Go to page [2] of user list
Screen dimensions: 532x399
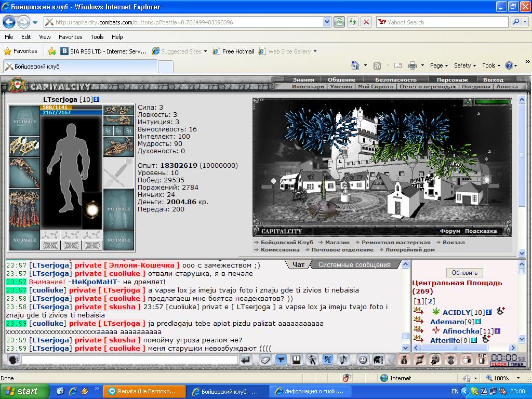(x=431, y=301)
